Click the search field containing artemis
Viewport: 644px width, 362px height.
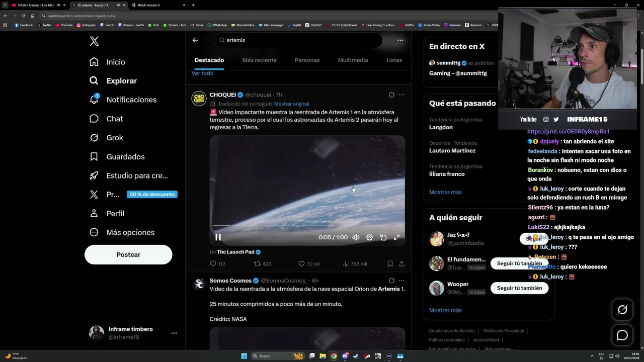298,40
